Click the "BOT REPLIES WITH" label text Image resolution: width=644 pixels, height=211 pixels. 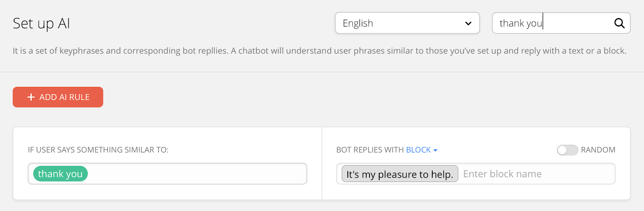click(x=370, y=150)
